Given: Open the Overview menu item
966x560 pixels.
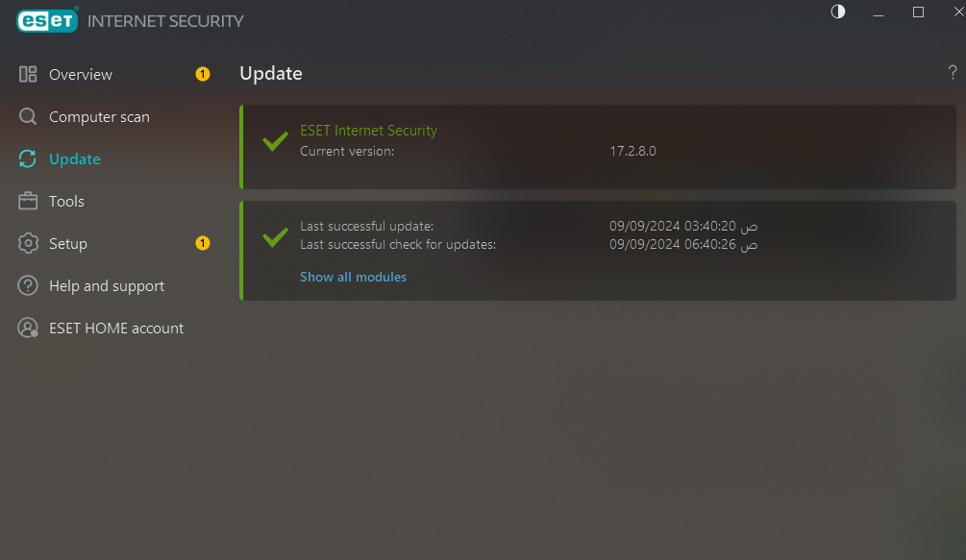Looking at the screenshot, I should pos(81,75).
